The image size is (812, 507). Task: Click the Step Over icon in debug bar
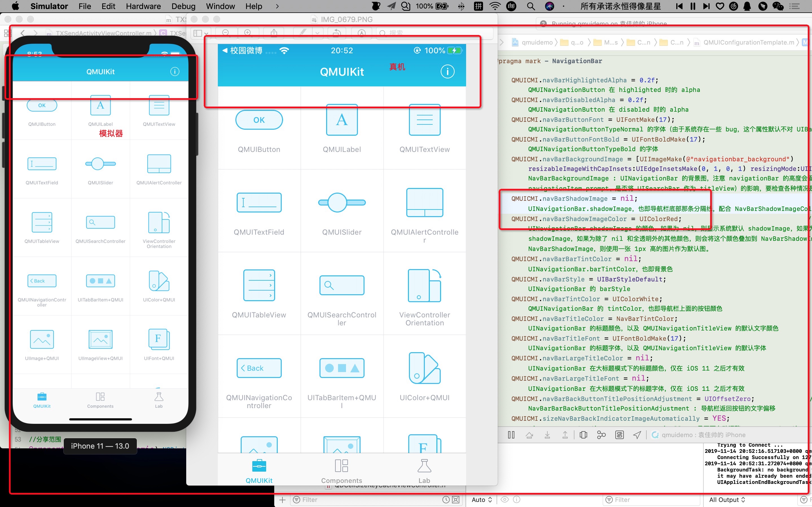(530, 435)
